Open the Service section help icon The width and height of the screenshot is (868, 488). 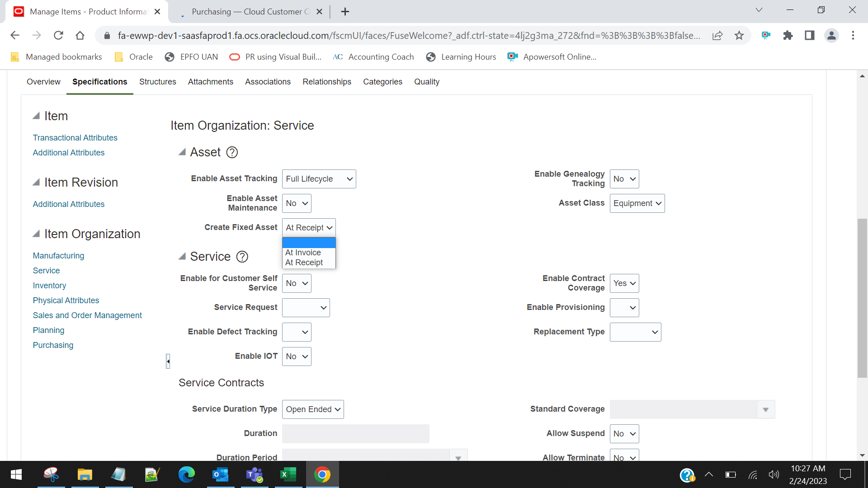(242, 257)
